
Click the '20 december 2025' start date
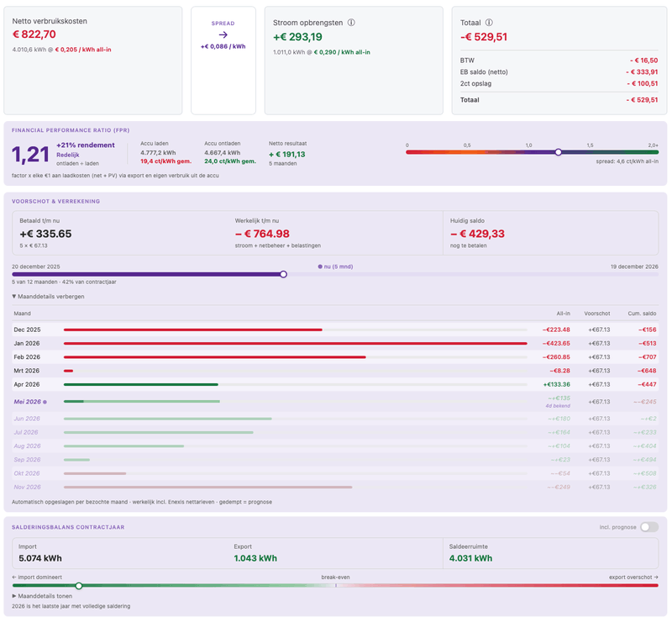pyautogui.click(x=36, y=266)
